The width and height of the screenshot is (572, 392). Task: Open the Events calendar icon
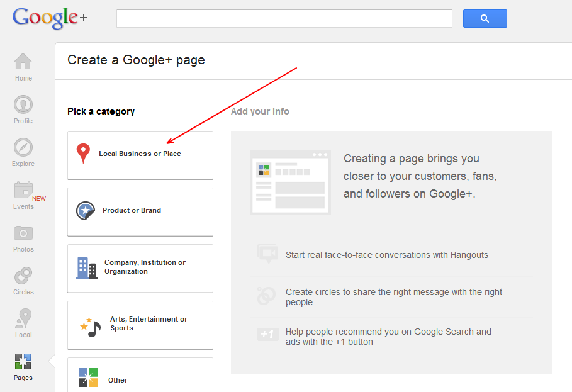coord(23,195)
